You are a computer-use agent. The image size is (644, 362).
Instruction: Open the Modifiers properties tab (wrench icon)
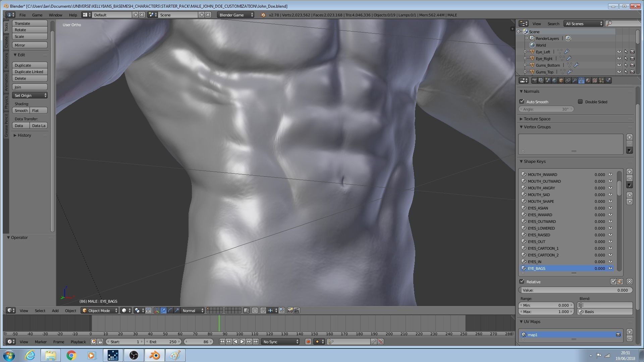[x=575, y=80]
